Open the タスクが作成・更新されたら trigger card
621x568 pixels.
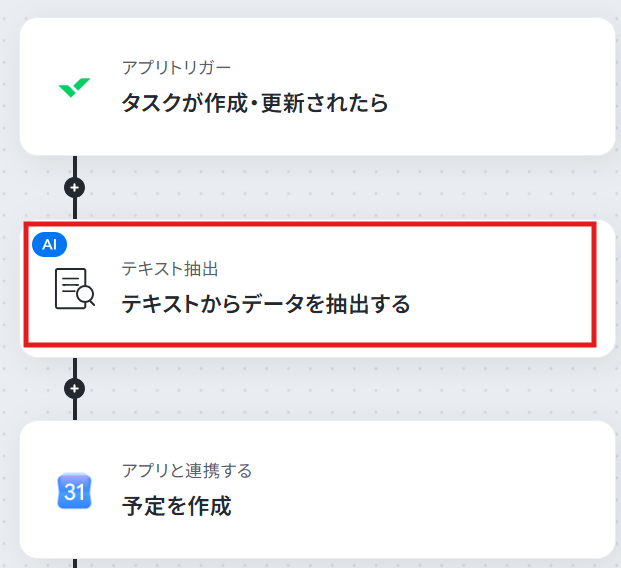pyautogui.click(x=318, y=86)
